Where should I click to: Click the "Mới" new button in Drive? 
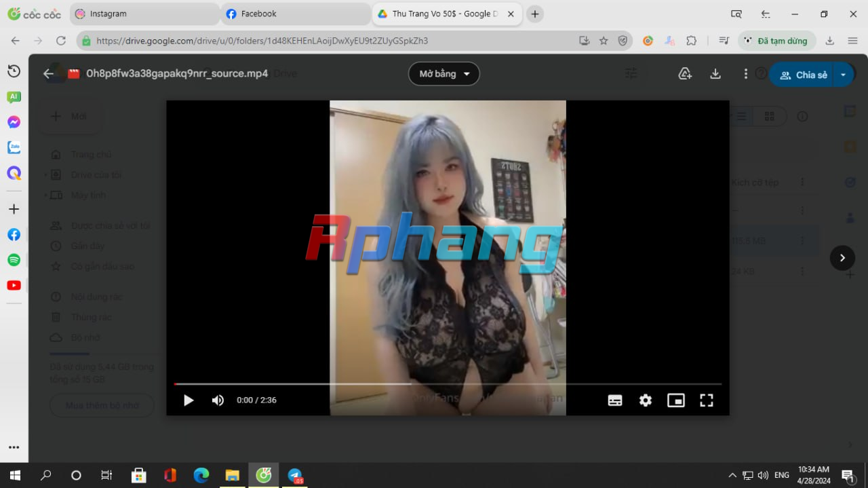[70, 116]
